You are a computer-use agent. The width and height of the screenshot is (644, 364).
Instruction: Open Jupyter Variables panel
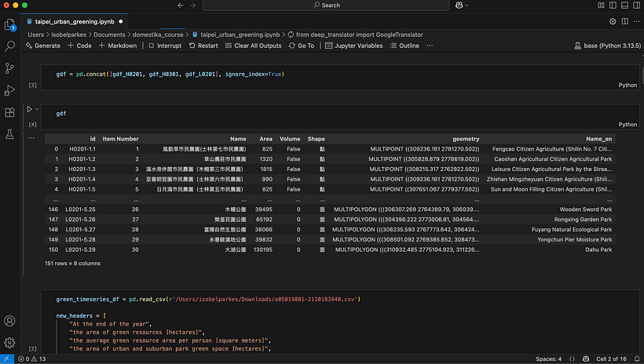point(355,45)
